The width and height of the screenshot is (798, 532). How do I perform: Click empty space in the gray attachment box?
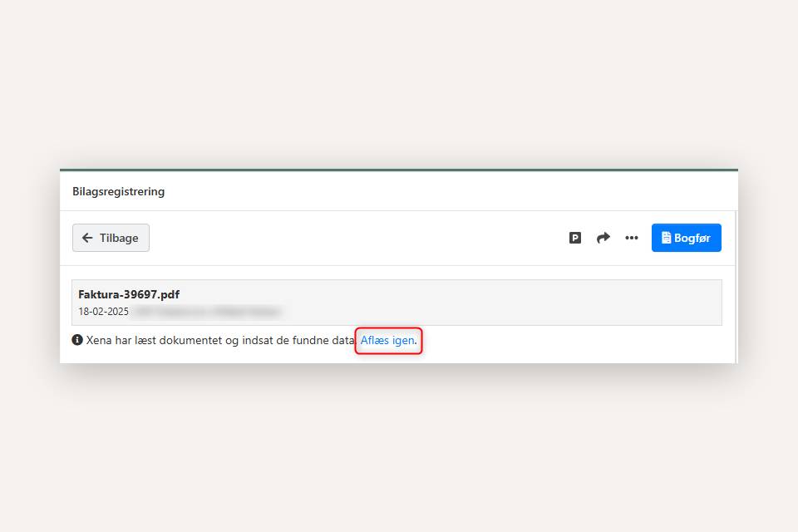(x=499, y=302)
